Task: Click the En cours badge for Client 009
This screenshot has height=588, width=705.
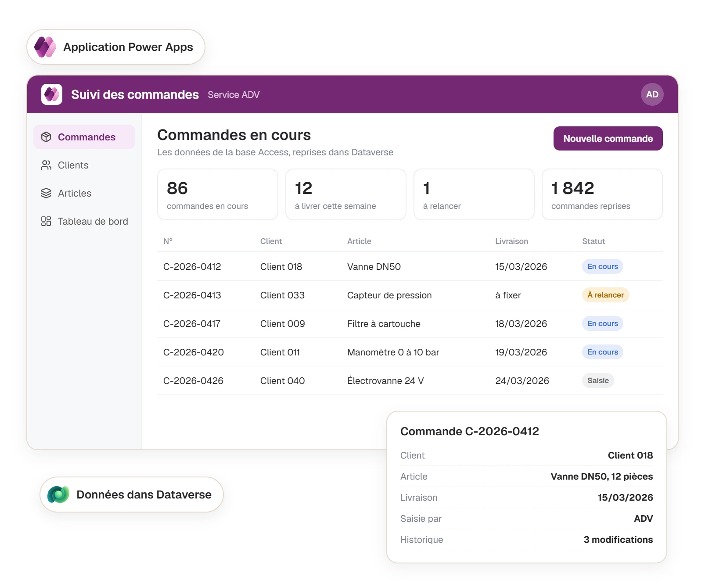Action: (602, 323)
